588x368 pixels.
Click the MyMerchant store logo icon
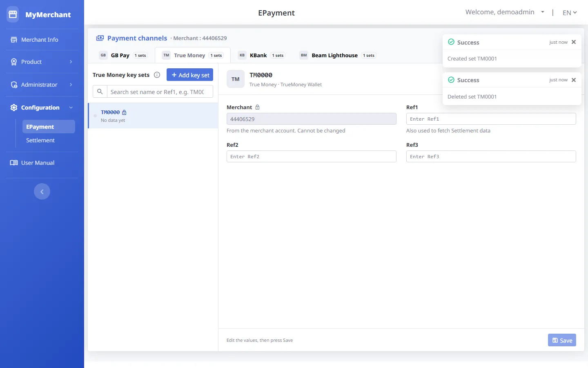tap(13, 14)
